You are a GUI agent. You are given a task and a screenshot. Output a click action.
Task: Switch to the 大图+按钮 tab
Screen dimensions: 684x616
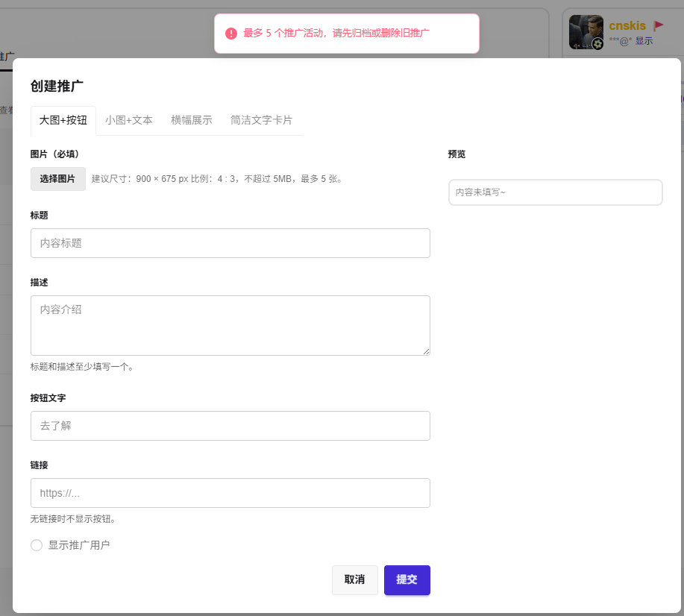pos(63,120)
